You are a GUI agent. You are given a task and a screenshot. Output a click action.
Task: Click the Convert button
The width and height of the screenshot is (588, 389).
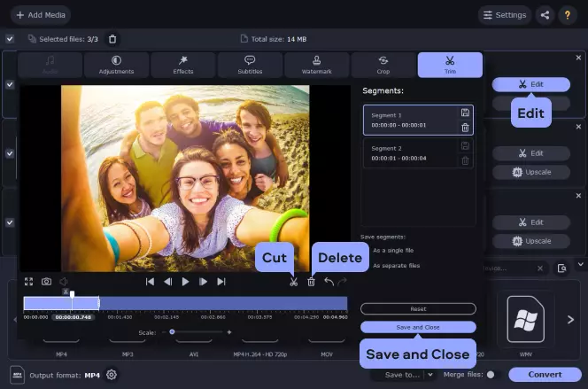(x=545, y=374)
